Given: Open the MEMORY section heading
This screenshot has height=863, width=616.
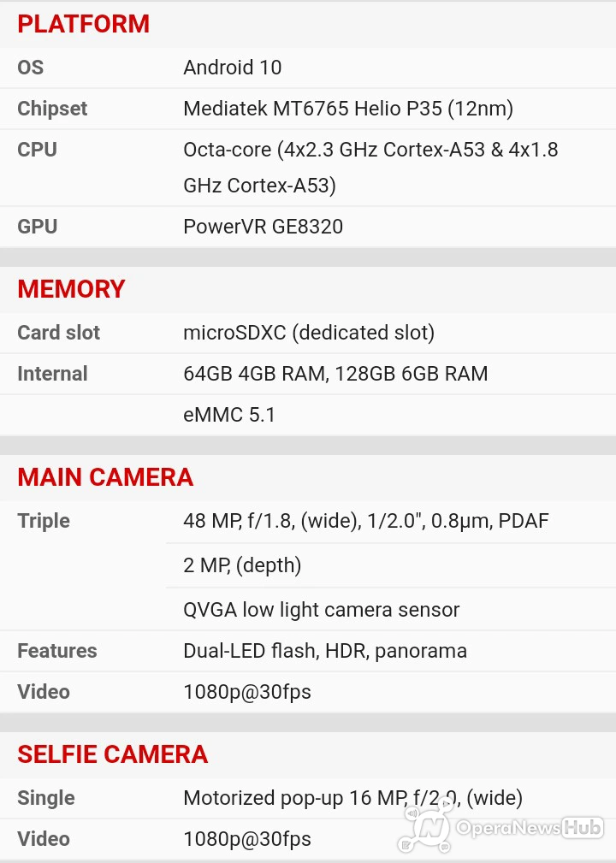Looking at the screenshot, I should coord(71,289).
